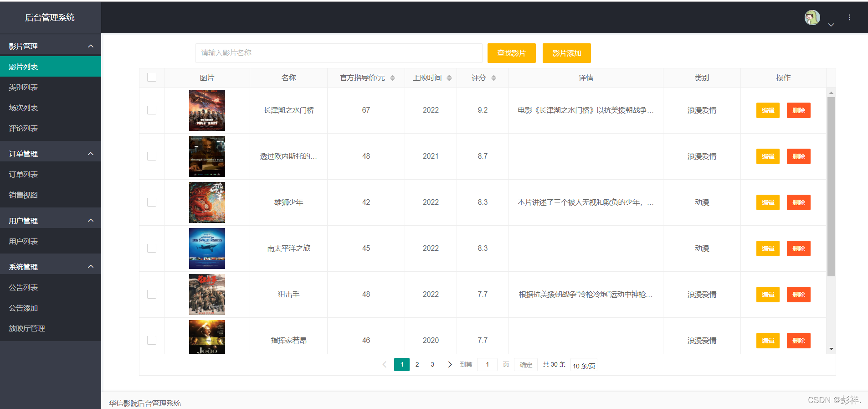
Task: Check the 长津湖之水门桥 row checkbox
Action: tap(152, 110)
